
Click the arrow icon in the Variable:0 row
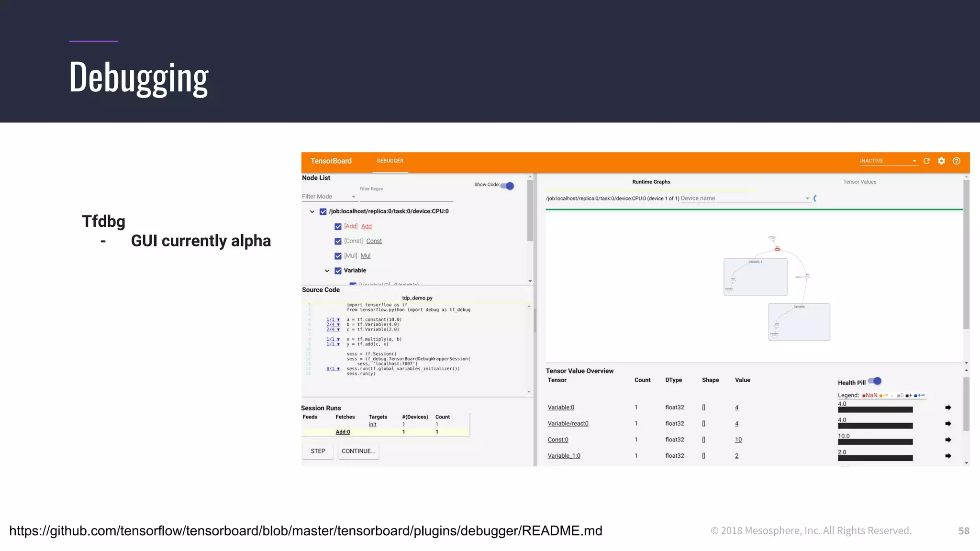(x=948, y=408)
